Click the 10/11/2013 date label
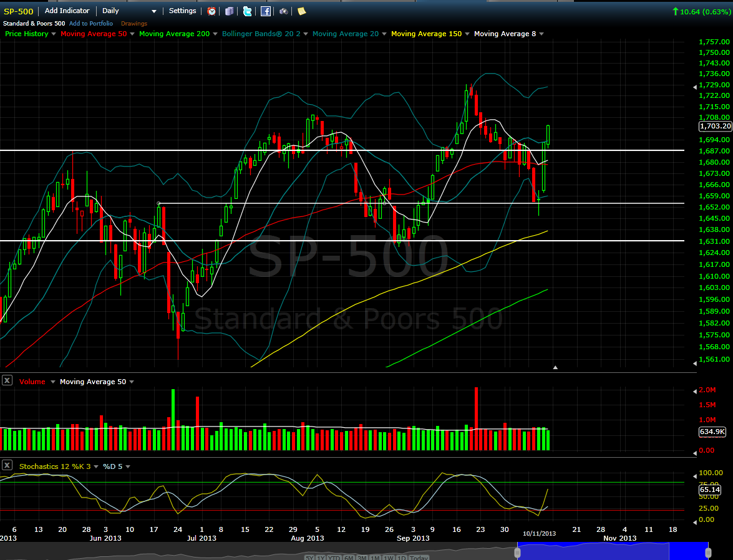This screenshot has width=733, height=560. 539,533
